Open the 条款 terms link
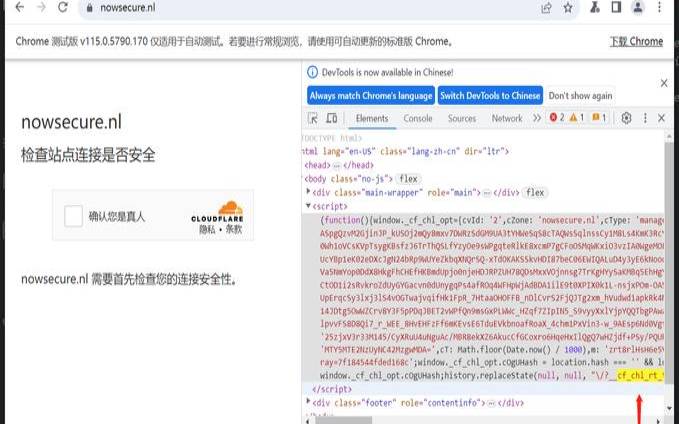The height and width of the screenshot is (424, 679). coord(234,230)
